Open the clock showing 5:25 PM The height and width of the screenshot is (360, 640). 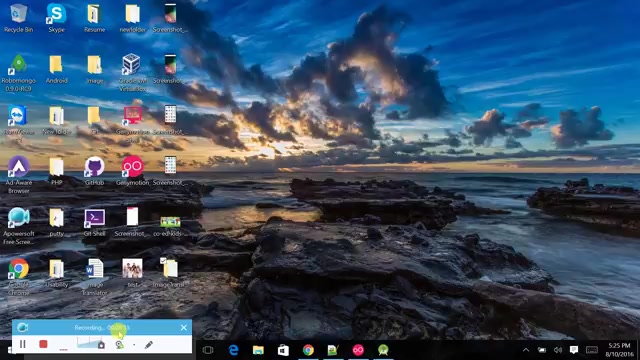tap(620, 350)
